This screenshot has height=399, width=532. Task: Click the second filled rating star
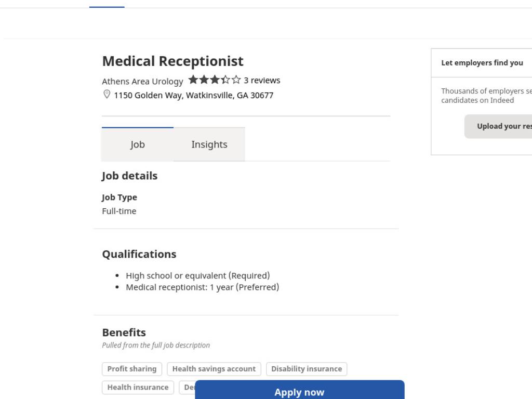[x=204, y=79]
